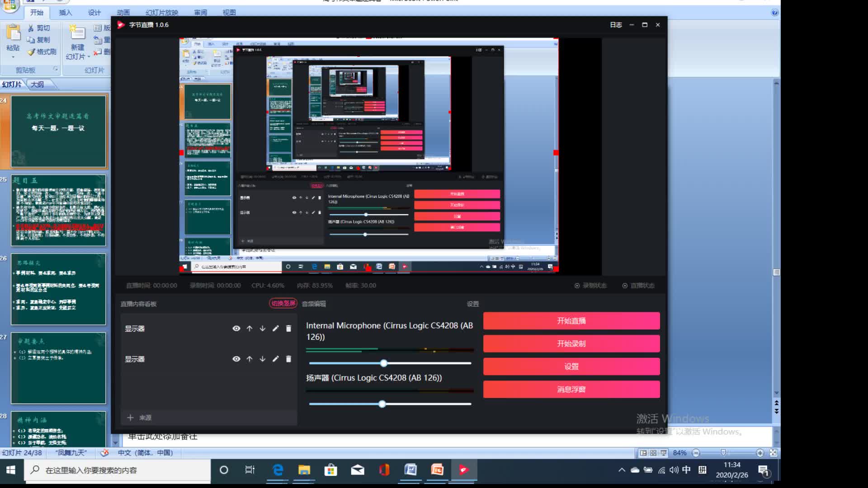Select the 音频编辑 (Audio Edit) tab
868x488 pixels.
point(314,303)
